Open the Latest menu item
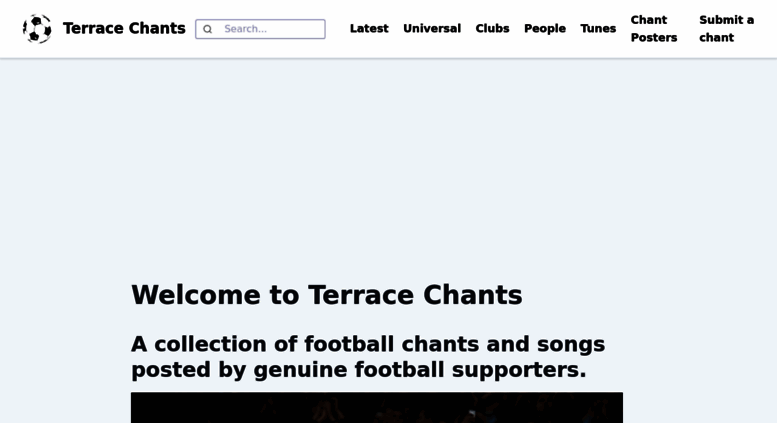This screenshot has height=423, width=777. pos(369,29)
